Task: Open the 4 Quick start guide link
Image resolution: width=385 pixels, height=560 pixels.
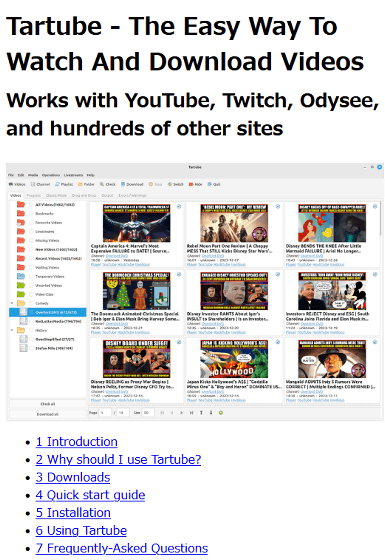Action: 90,495
